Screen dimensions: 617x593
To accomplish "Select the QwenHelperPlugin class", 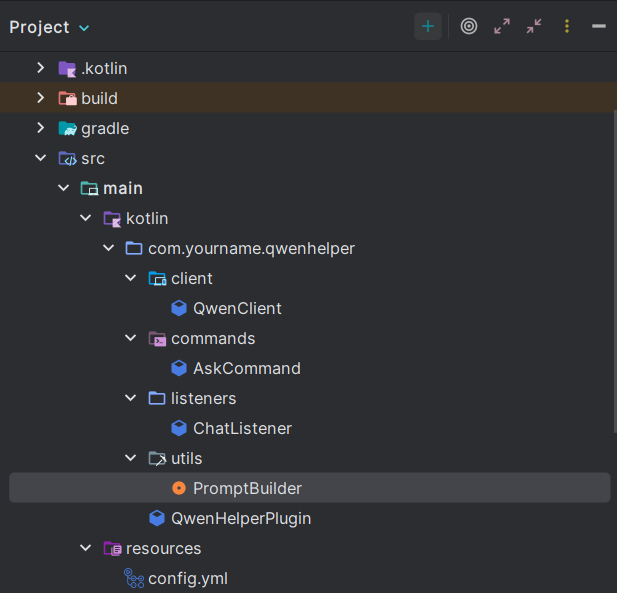I will point(240,518).
